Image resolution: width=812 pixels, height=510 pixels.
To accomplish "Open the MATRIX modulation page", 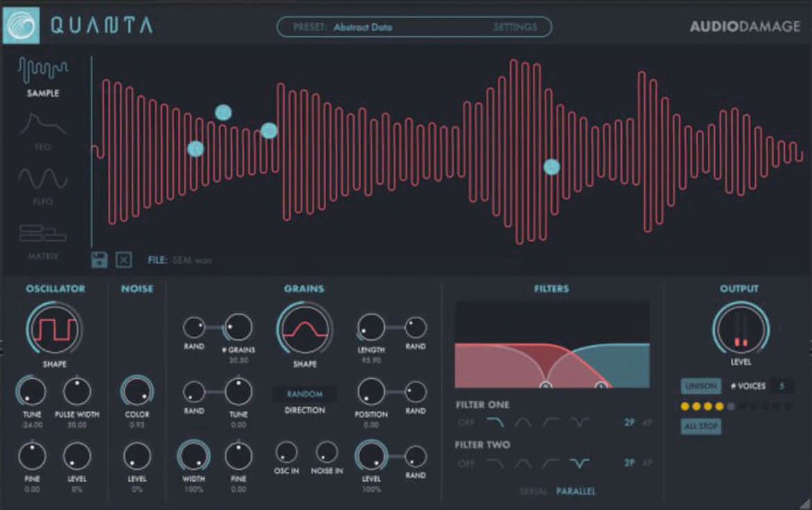I will pos(43,241).
